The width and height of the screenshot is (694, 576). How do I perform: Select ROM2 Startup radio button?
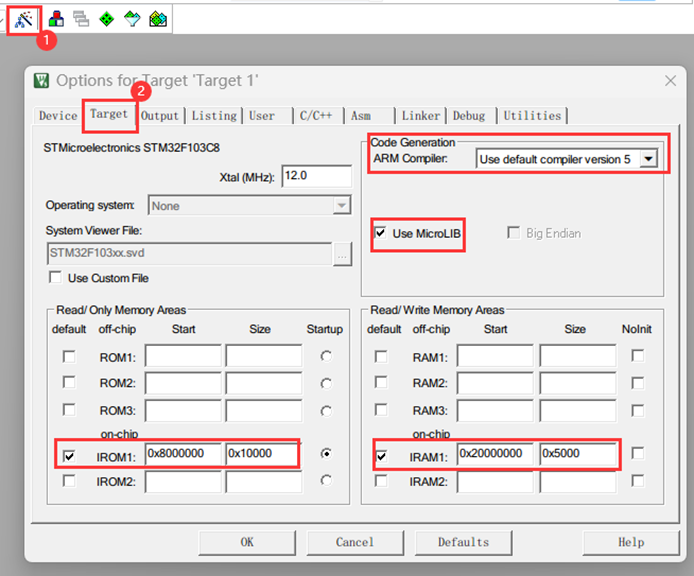pyautogui.click(x=326, y=383)
